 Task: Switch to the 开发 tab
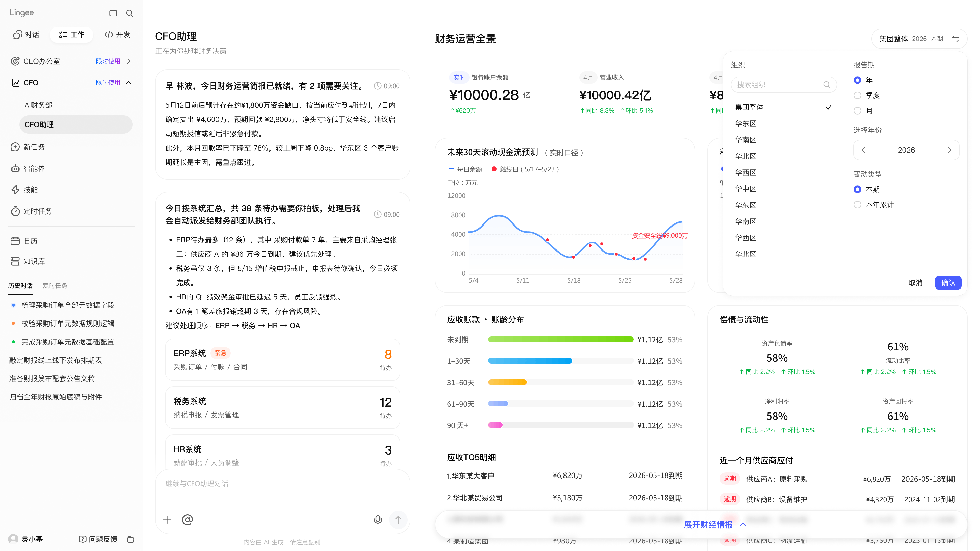[117, 35]
